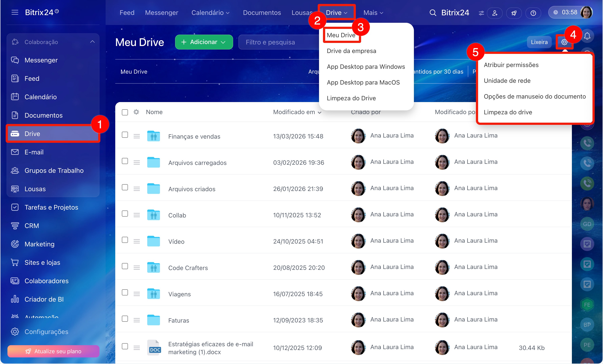The width and height of the screenshot is (603, 364).
Task: Click the Atualize seu plano button
Action: tap(53, 351)
